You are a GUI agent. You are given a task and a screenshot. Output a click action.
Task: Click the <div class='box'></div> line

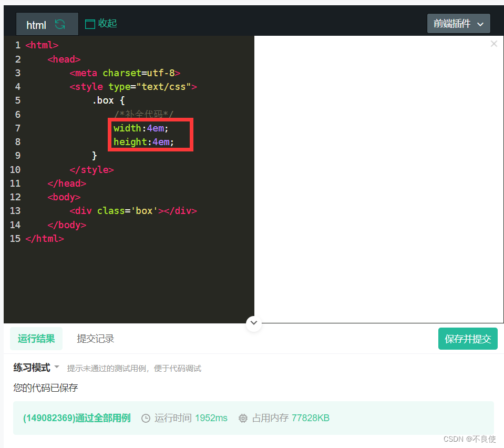[x=133, y=211]
